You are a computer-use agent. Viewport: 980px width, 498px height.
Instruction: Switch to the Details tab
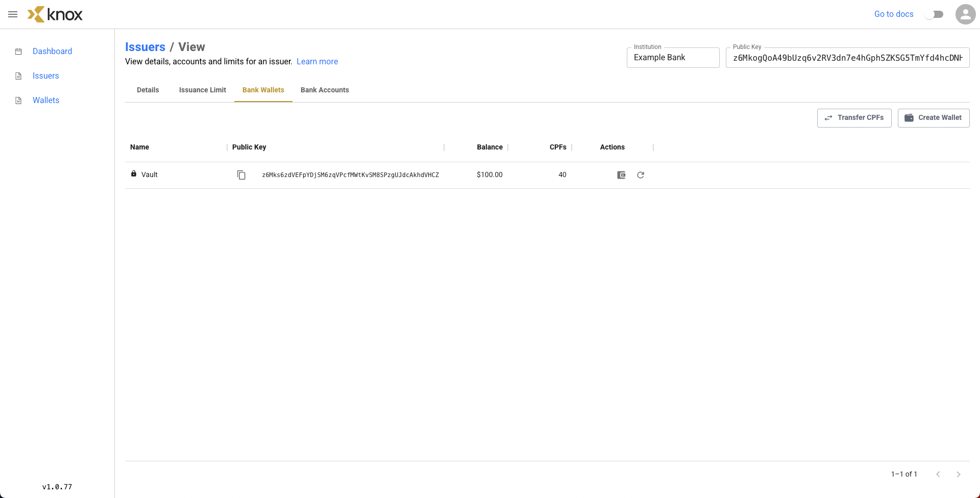[x=148, y=90]
